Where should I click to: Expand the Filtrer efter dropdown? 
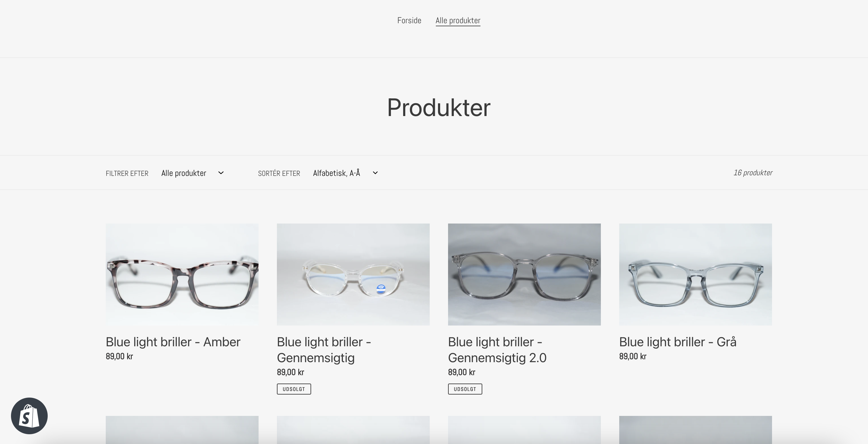pyautogui.click(x=192, y=173)
